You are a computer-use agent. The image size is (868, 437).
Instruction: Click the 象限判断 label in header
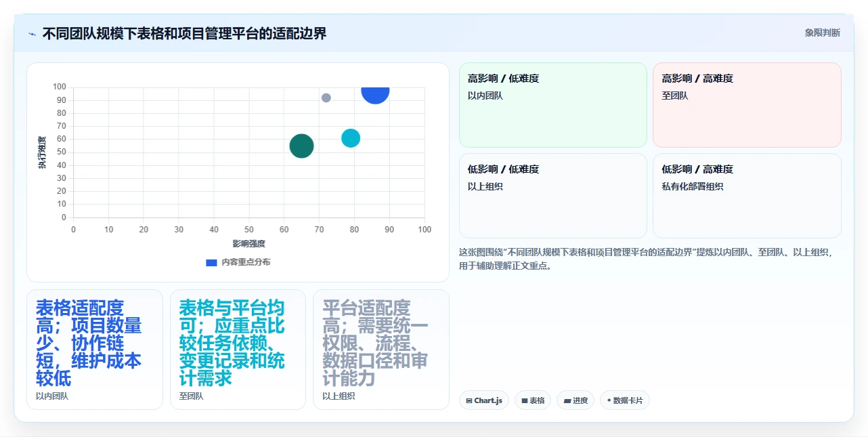823,33
